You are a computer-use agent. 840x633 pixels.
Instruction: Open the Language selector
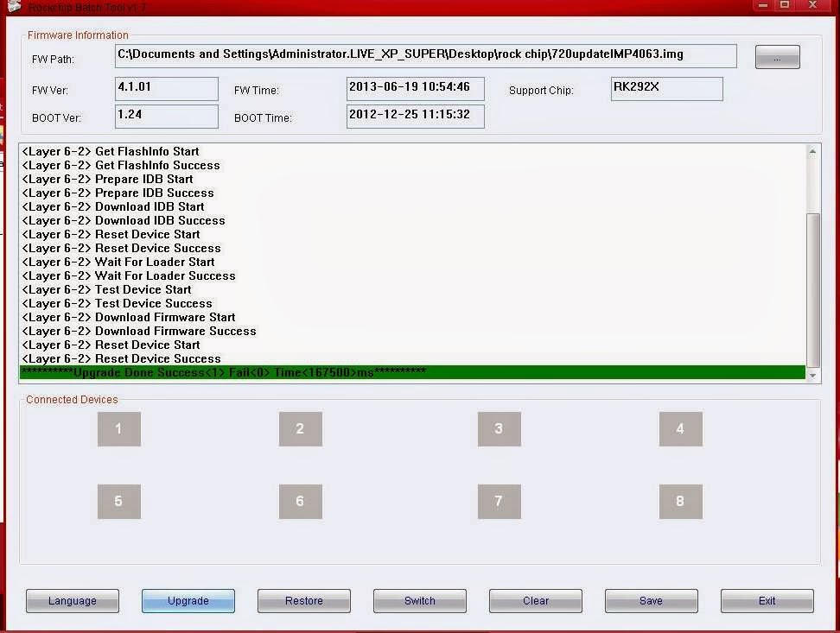pos(72,600)
